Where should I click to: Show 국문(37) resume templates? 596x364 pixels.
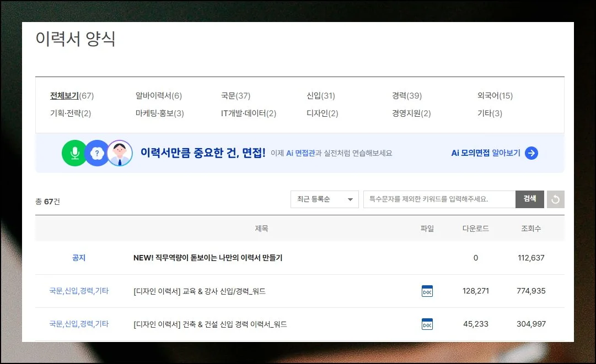[x=235, y=96]
